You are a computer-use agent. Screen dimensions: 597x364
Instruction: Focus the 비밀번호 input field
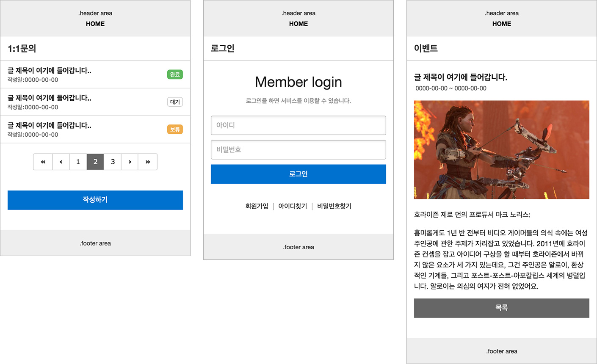[298, 150]
